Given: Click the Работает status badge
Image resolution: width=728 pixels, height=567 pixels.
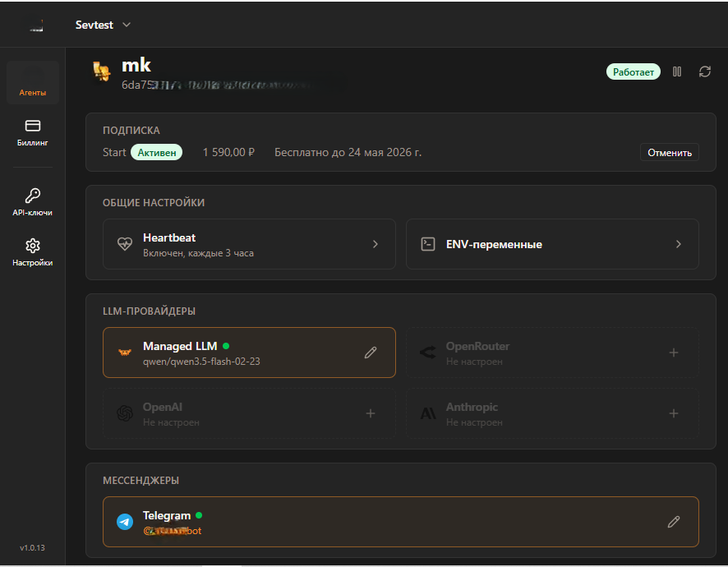Looking at the screenshot, I should pos(634,72).
